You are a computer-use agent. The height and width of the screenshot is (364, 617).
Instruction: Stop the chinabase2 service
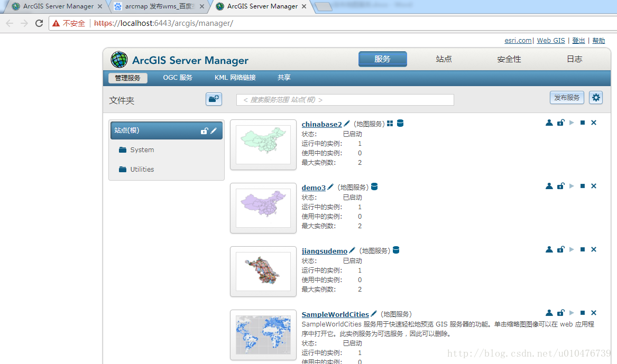pyautogui.click(x=583, y=123)
